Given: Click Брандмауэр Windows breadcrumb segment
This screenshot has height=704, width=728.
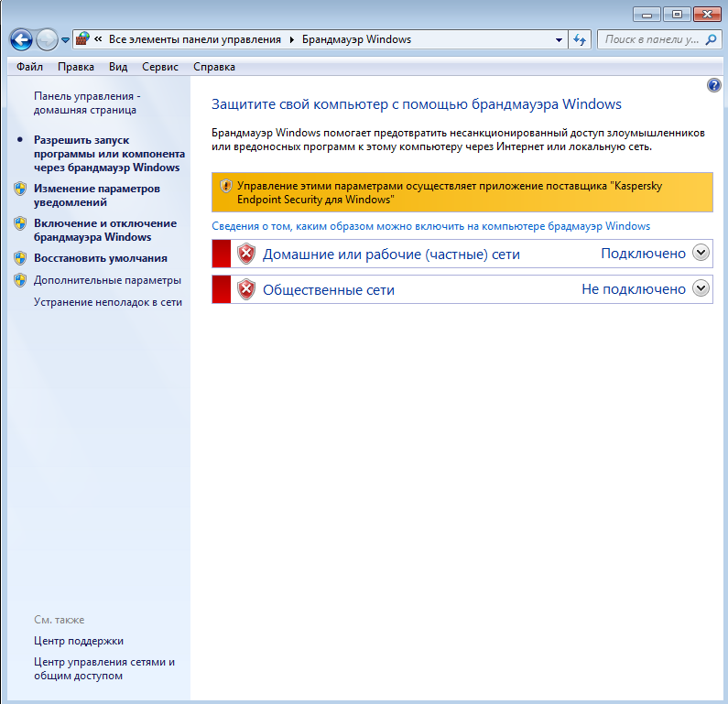Looking at the screenshot, I should [356, 39].
